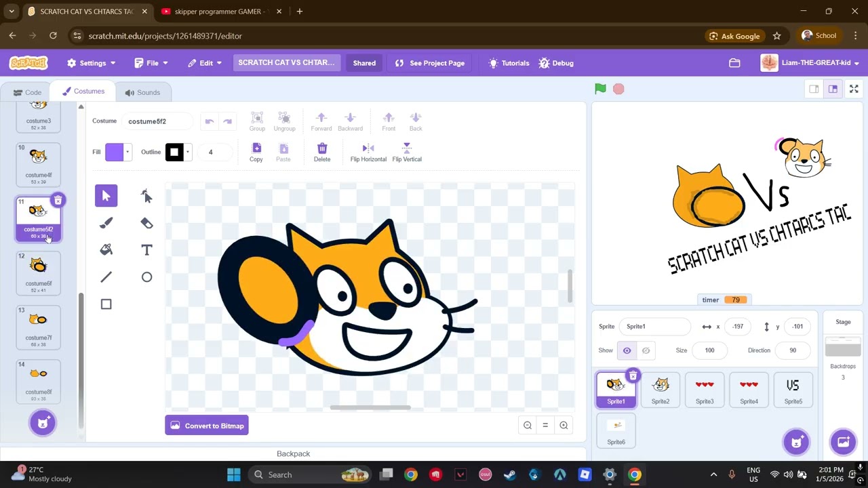Open the Liam-THE-GREAT-kid account menu
Image resolution: width=868 pixels, height=488 pixels.
pyautogui.click(x=810, y=63)
